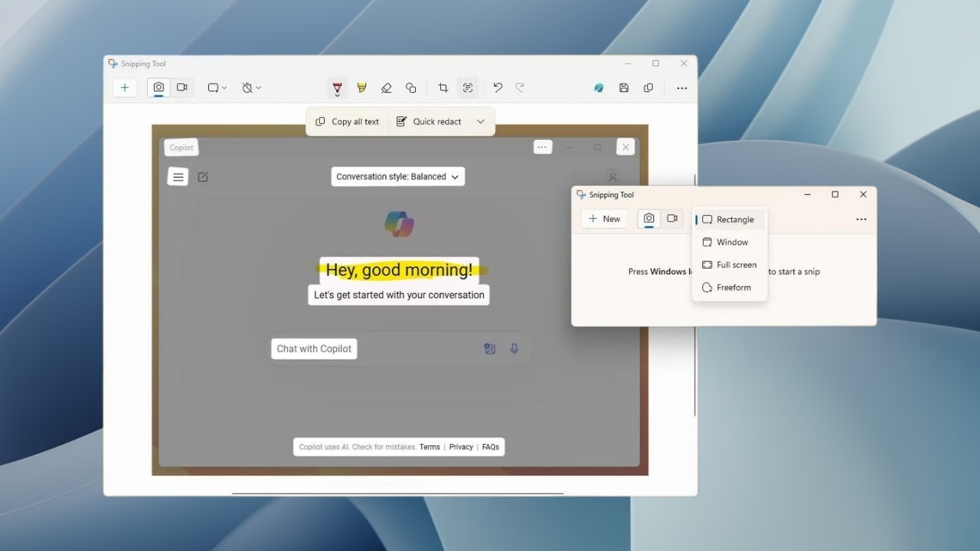Open the shapes tool
Screen dimensions: 980x551
click(x=411, y=88)
